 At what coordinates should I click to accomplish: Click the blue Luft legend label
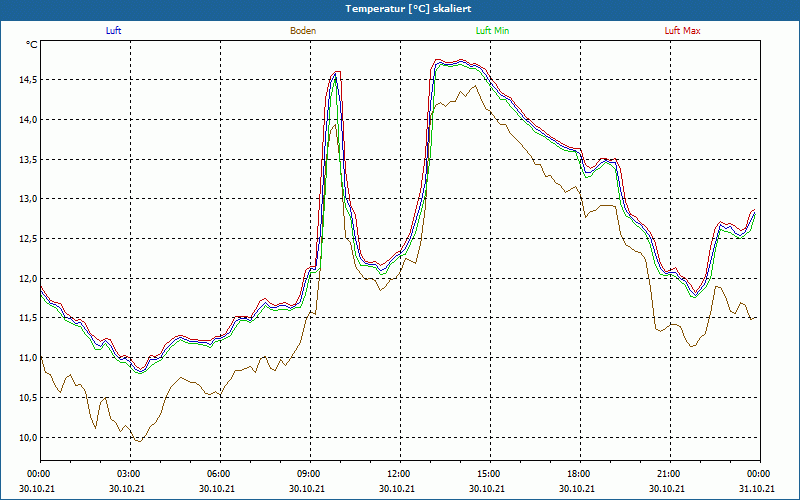pyautogui.click(x=113, y=31)
